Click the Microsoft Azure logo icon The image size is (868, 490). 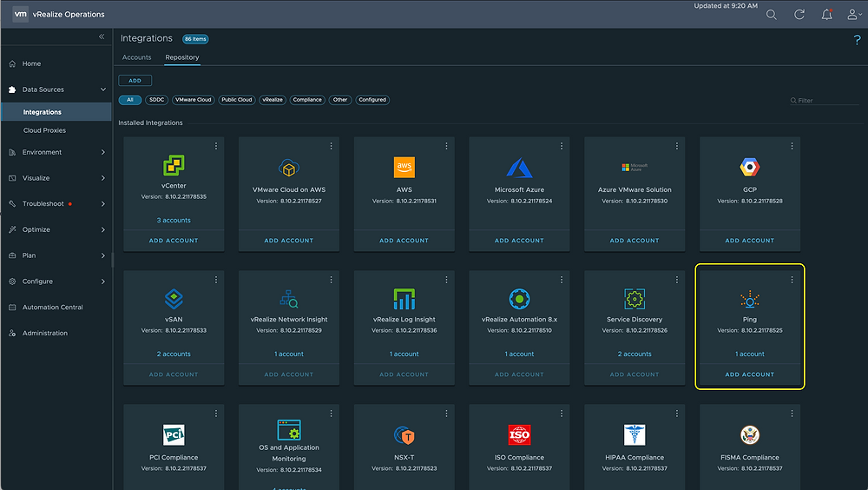point(519,168)
